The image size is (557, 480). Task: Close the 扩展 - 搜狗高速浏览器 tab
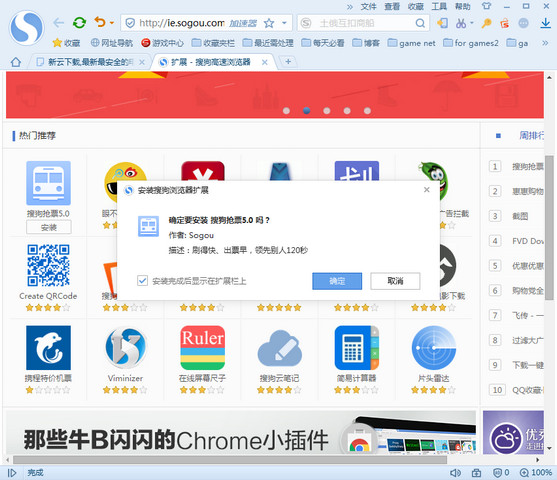click(x=265, y=62)
